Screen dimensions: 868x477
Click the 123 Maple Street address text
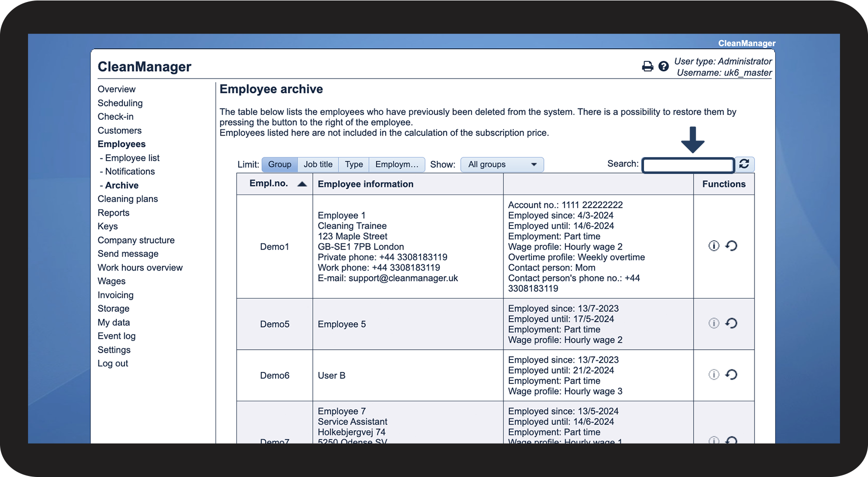tap(353, 236)
